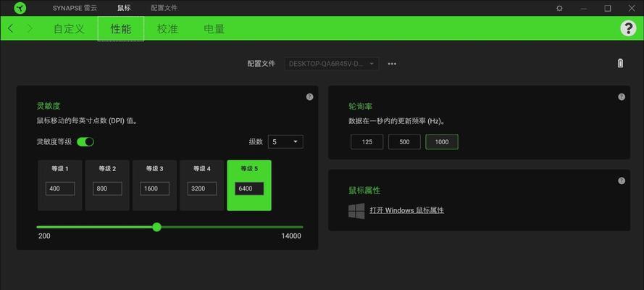Click the 1600 DPI input field
This screenshot has width=644, height=290.
(x=155, y=189)
